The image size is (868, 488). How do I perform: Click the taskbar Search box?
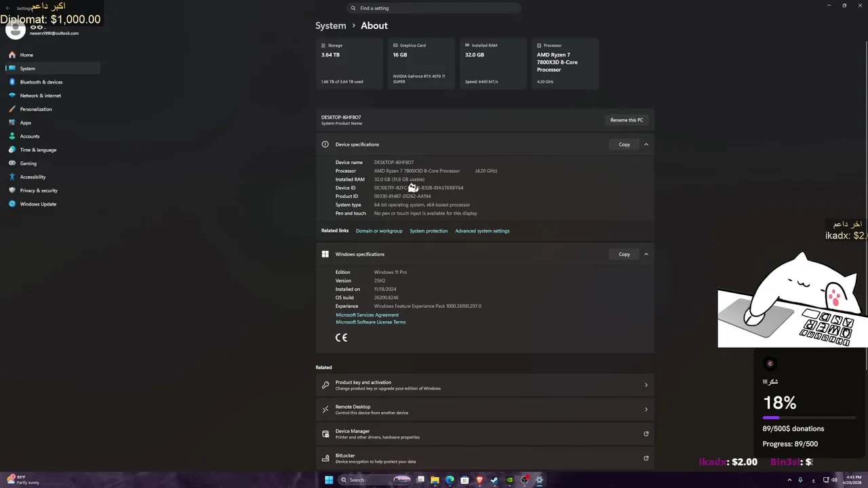click(x=375, y=480)
